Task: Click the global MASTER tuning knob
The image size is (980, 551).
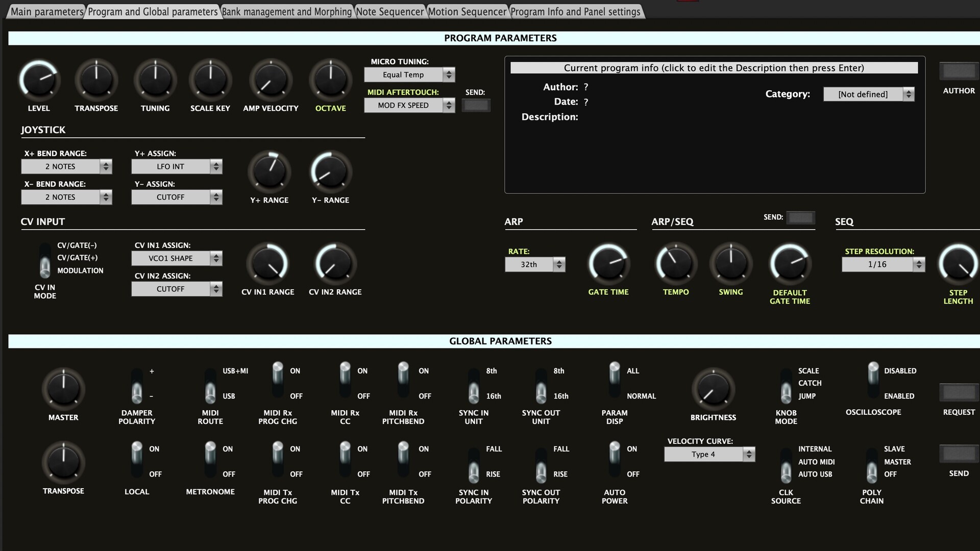Action: point(63,389)
